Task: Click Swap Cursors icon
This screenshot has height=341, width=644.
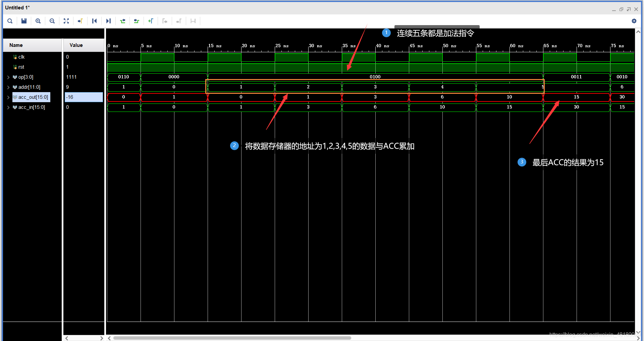Action: [193, 21]
